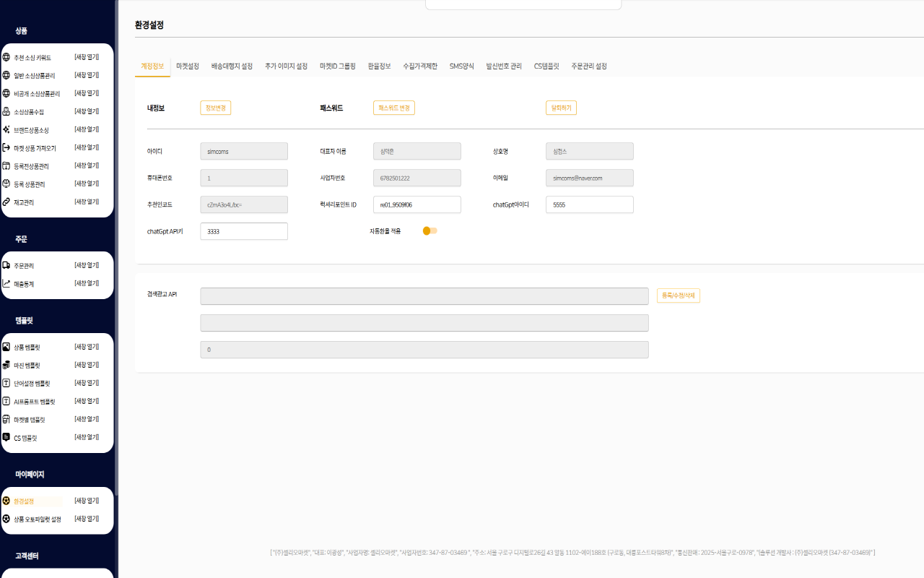Click the 등록/수정/삭제 button for 검색광고 API
This screenshot has height=578, width=924.
[x=679, y=296]
